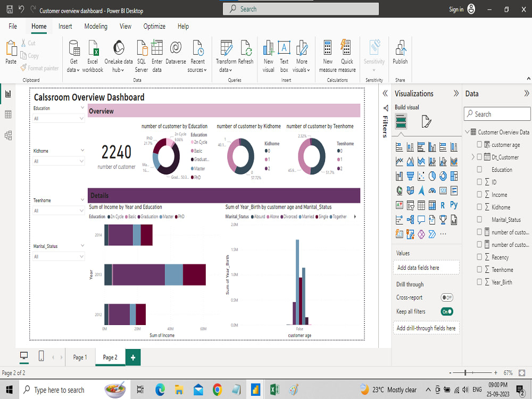Switch to the Modeling ribbon tab

[96, 26]
